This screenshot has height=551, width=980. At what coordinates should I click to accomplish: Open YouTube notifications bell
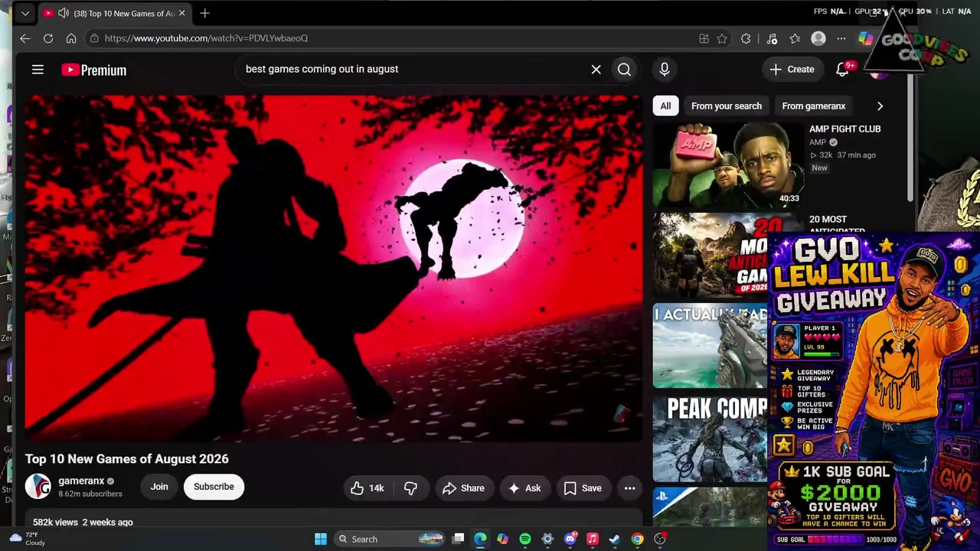pyautogui.click(x=842, y=70)
